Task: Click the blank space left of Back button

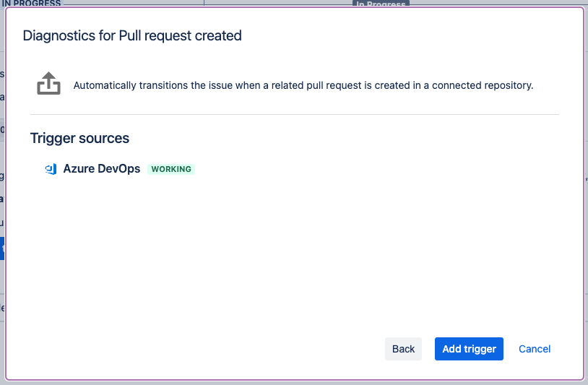Action: pos(217,349)
